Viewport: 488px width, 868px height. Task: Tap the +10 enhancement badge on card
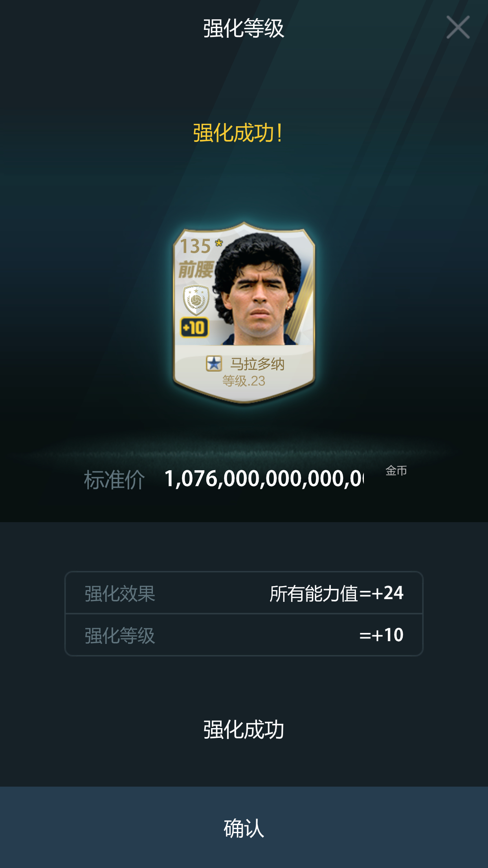[x=194, y=327]
